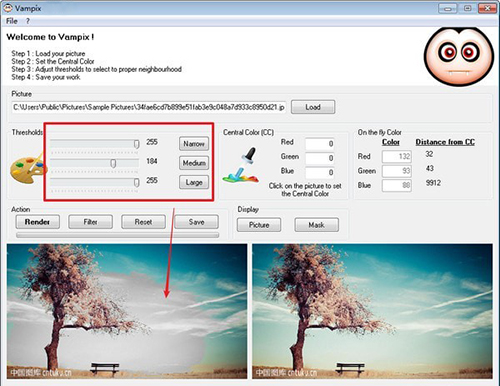Select the Medium threshold preset

pos(194,163)
